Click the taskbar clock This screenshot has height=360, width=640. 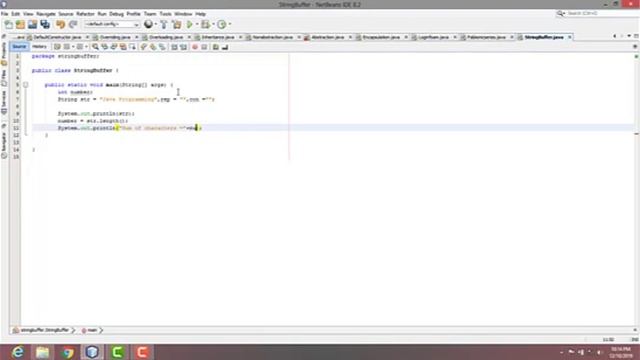click(621, 352)
